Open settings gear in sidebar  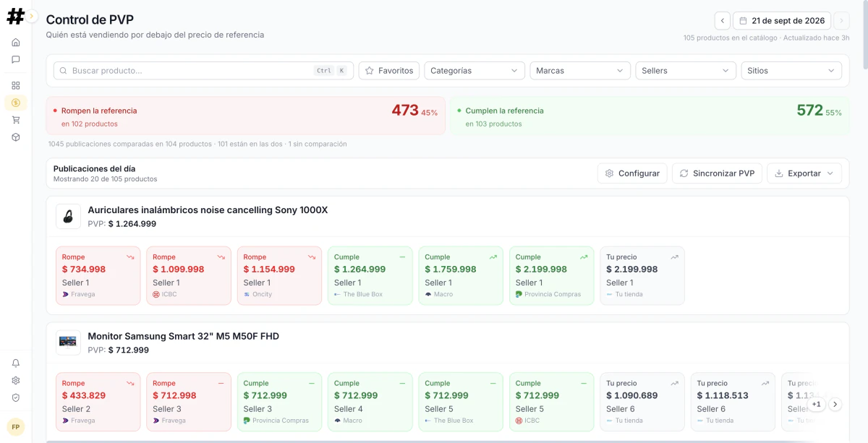[15, 380]
